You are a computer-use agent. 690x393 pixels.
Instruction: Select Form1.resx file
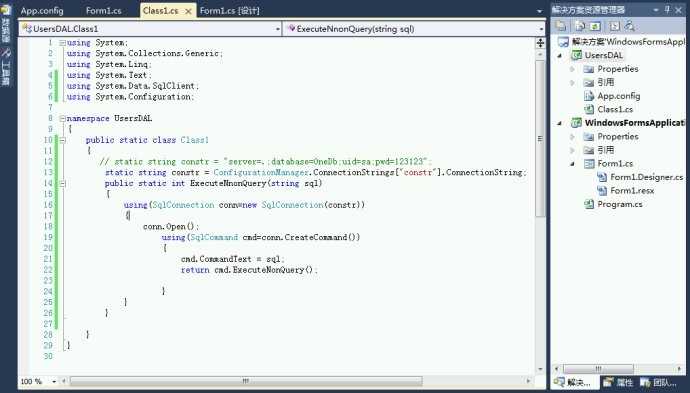coord(632,191)
